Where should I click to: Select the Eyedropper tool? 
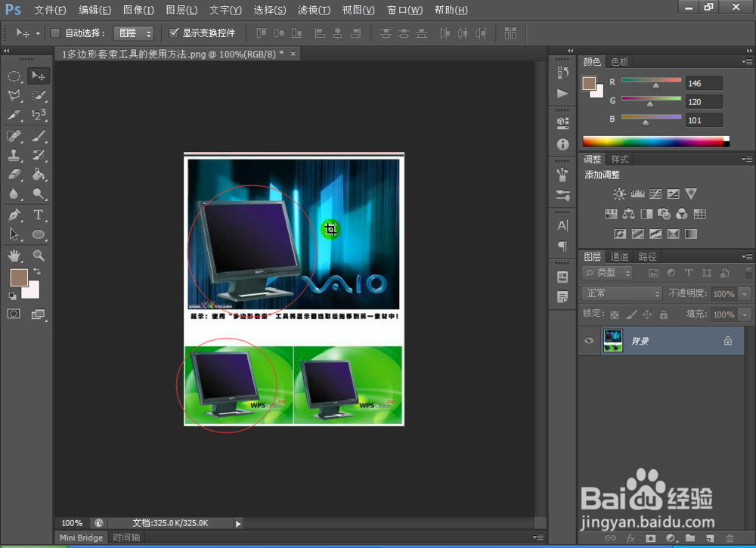point(14,115)
